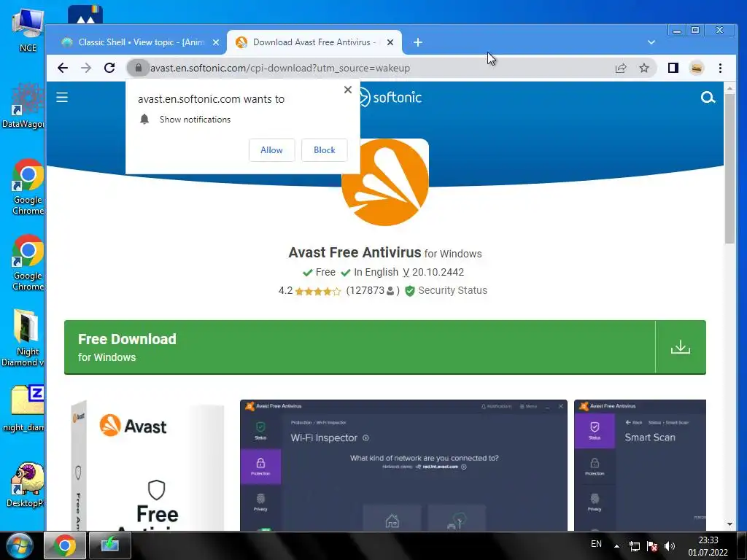747x560 pixels.
Task: Share this page via share icon
Action: point(620,68)
